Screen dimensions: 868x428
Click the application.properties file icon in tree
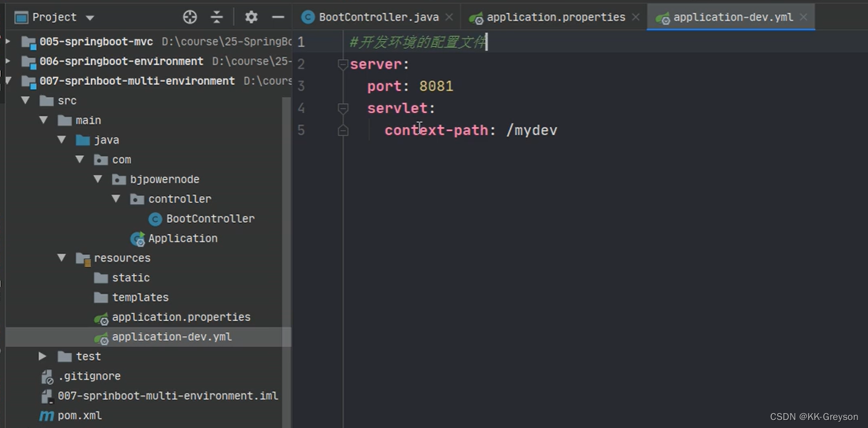101,318
